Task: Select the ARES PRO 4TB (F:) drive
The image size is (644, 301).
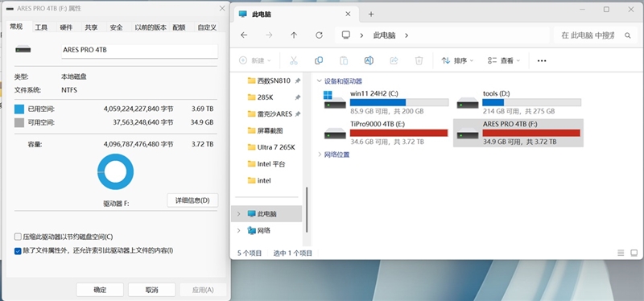Action: [x=518, y=133]
